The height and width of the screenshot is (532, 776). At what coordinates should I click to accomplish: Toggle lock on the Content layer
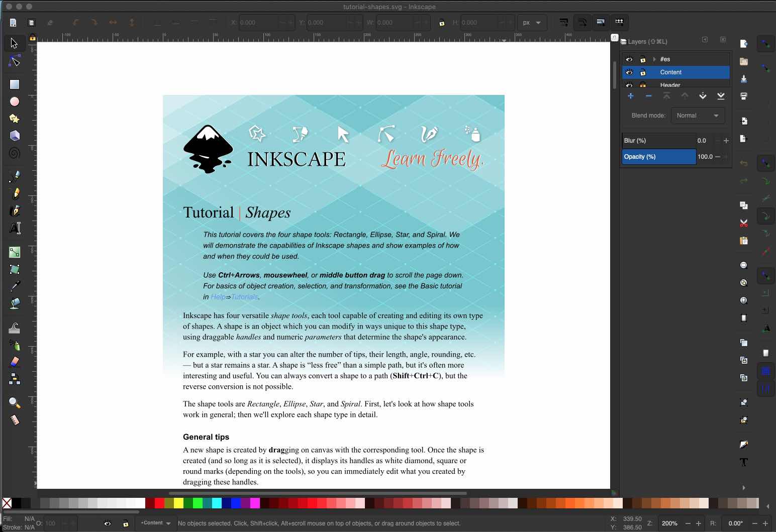click(643, 72)
